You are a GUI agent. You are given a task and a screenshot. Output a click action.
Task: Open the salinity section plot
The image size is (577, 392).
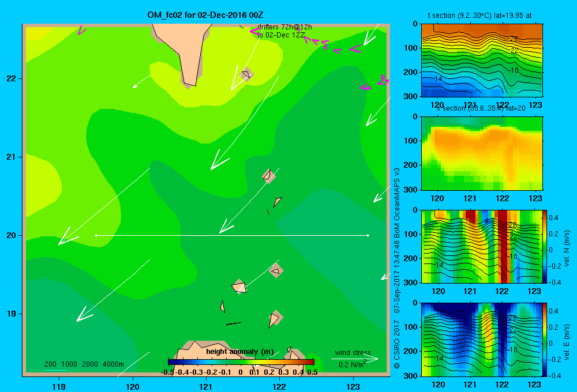(x=482, y=153)
